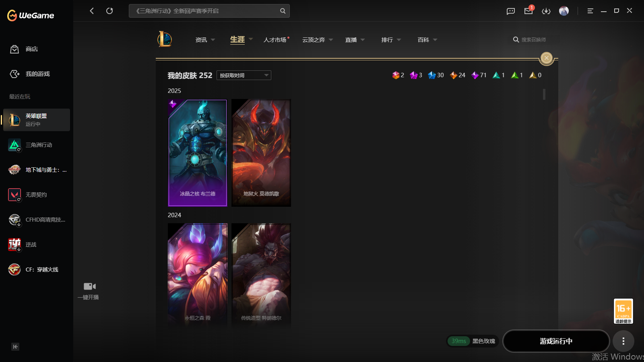This screenshot has width=644, height=362.
Task: Open the sort by acquisition time dropdown
Action: pos(244,75)
